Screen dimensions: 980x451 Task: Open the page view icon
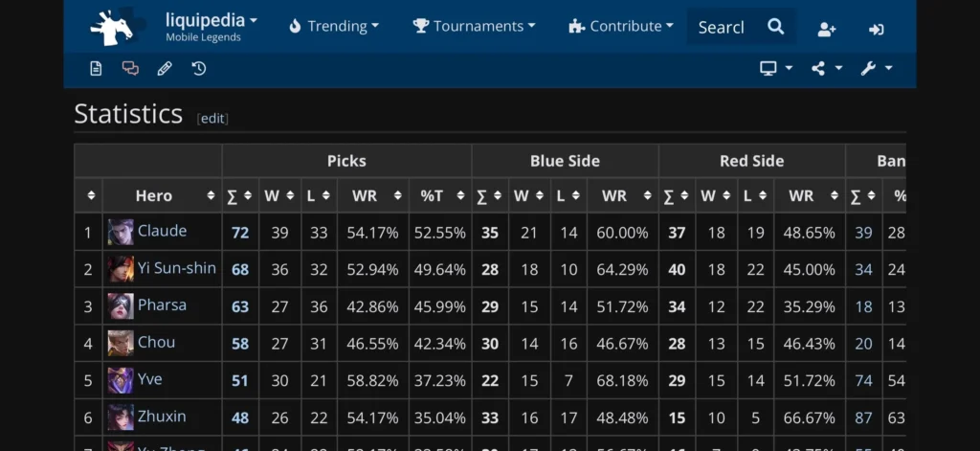pyautogui.click(x=96, y=68)
